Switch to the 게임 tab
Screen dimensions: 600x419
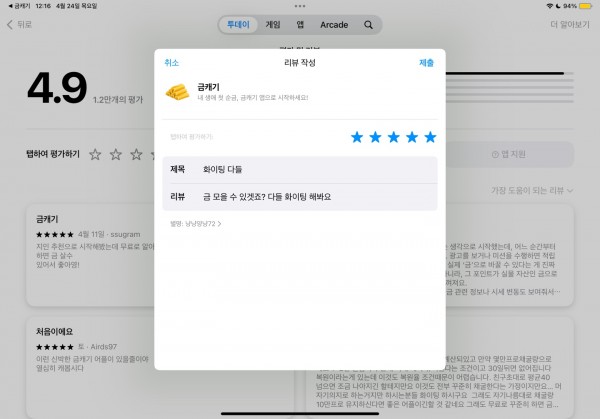pos(273,25)
